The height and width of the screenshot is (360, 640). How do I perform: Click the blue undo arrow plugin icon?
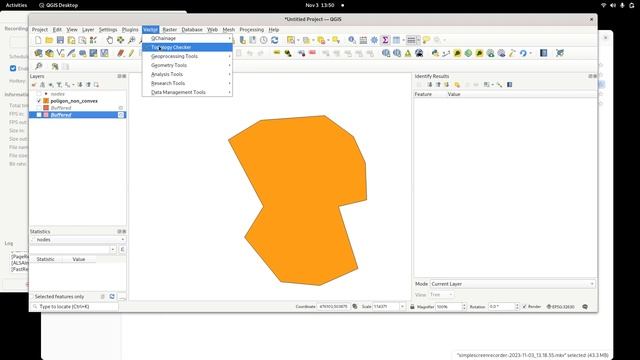523,53
